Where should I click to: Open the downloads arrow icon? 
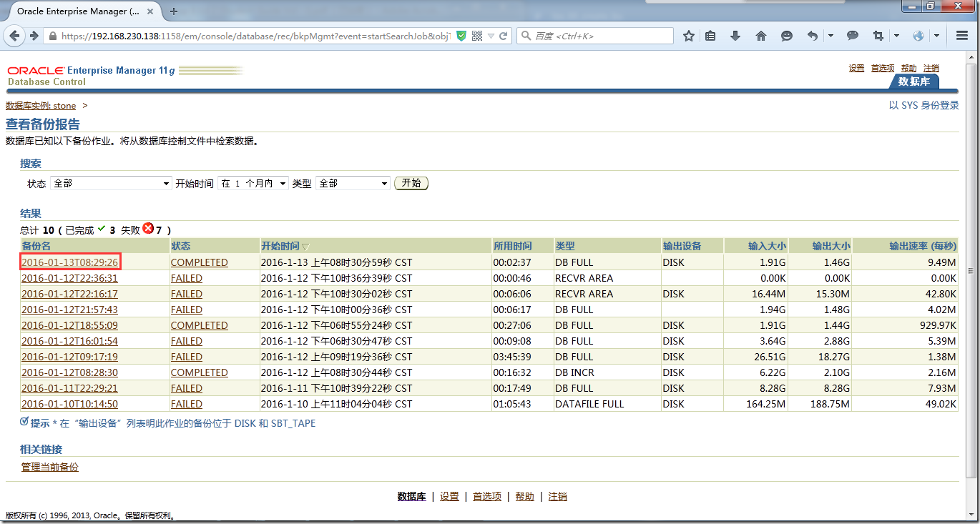click(x=735, y=36)
